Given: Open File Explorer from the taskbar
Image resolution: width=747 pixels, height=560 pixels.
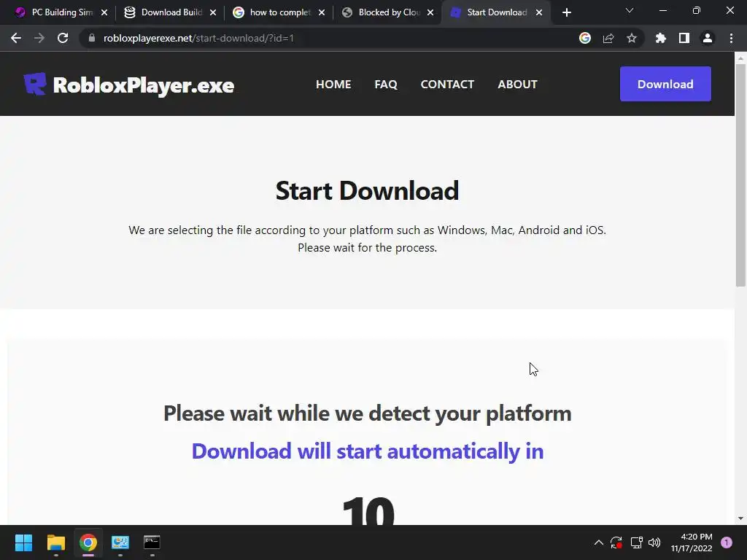Looking at the screenshot, I should pos(55,542).
